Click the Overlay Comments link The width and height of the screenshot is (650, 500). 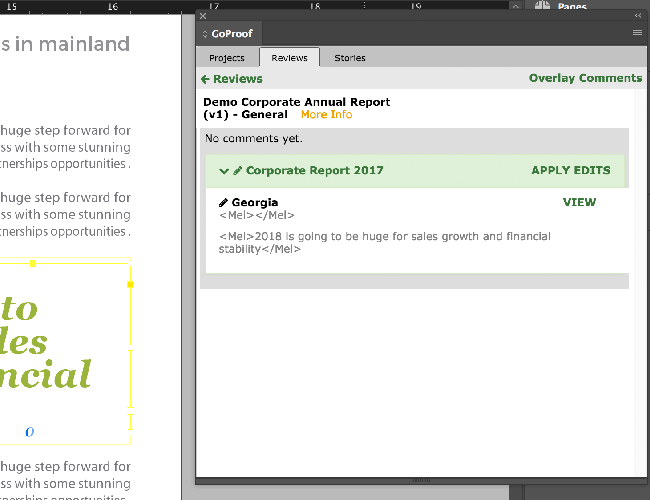coord(585,78)
